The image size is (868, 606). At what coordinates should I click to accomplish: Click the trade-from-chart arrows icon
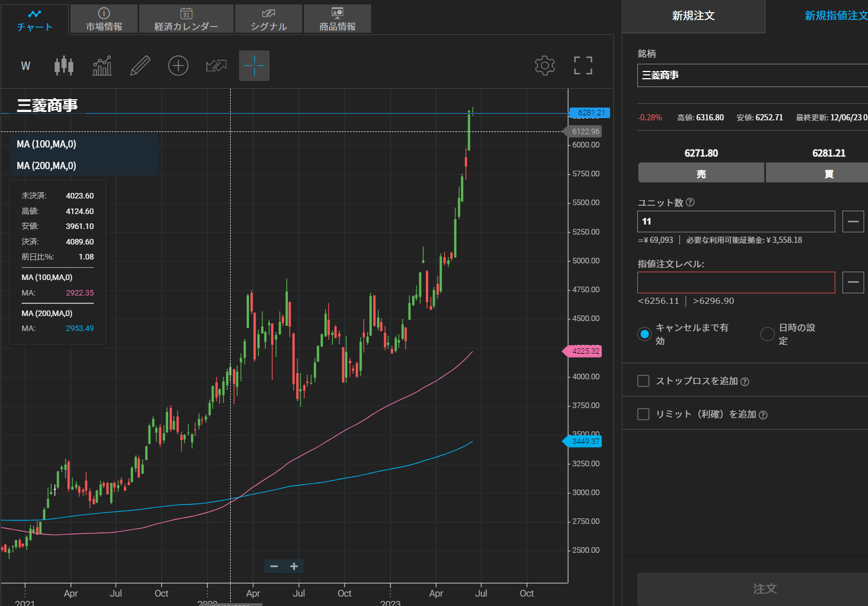(216, 65)
